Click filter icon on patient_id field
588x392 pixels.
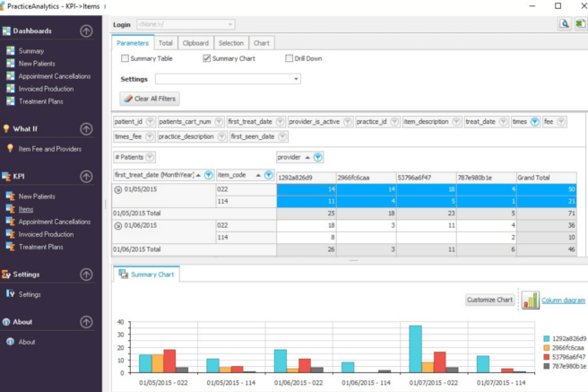click(x=150, y=121)
